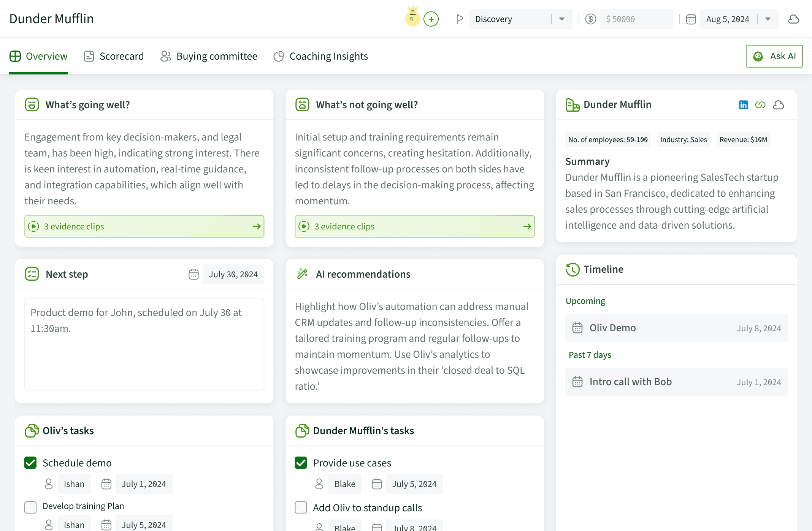Screen dimensions: 812x531
Task: Click the cloud icon in company card
Action: [x=778, y=105]
